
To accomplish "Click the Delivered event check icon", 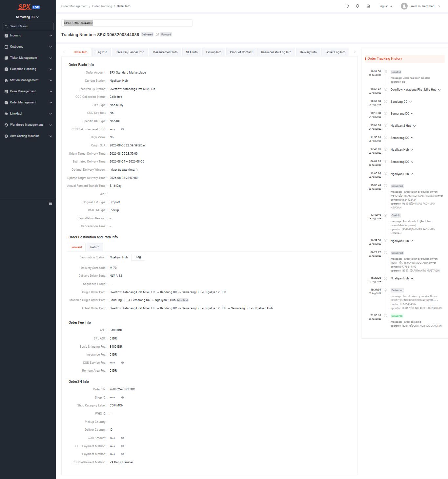I will click(385, 316).
